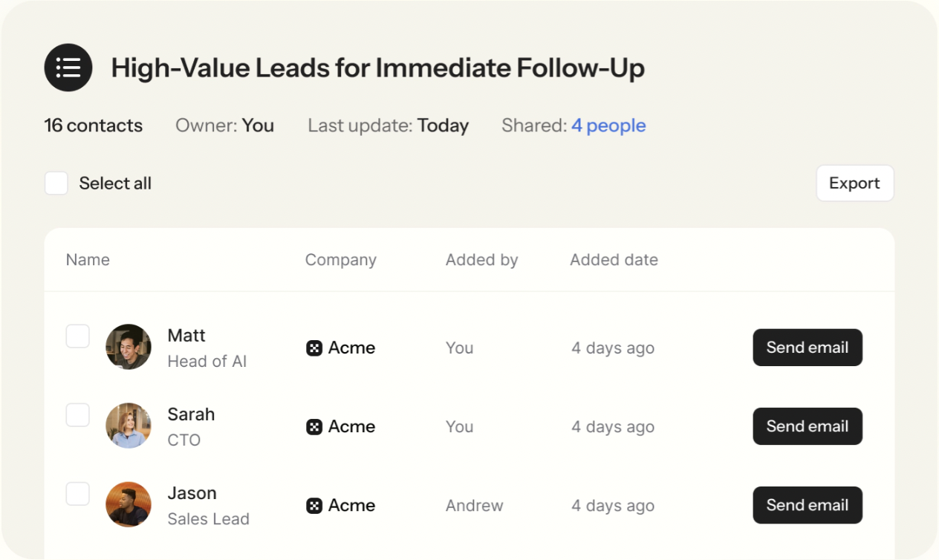The height and width of the screenshot is (560, 939).
Task: Mark the checkbox for Jason
Action: pyautogui.click(x=78, y=494)
